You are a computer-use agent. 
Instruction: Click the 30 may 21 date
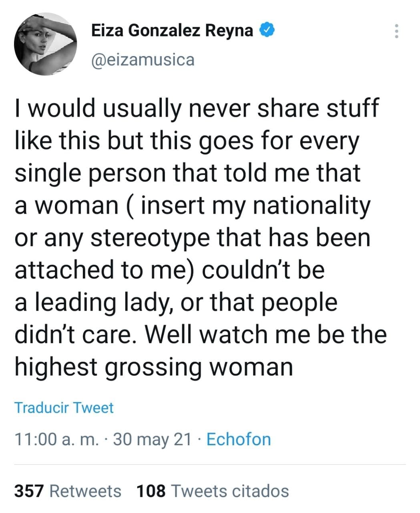point(153,439)
